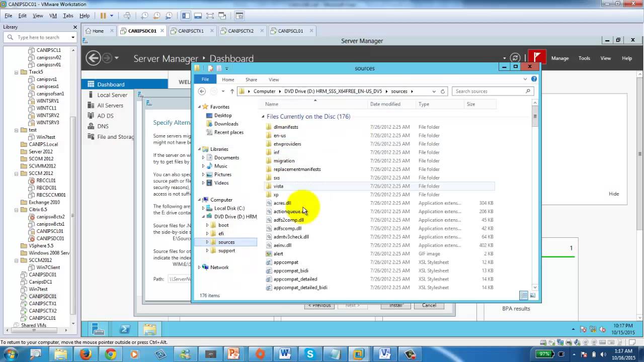
Task: Switch to the CANIPSCL01 tab
Action: point(290,31)
